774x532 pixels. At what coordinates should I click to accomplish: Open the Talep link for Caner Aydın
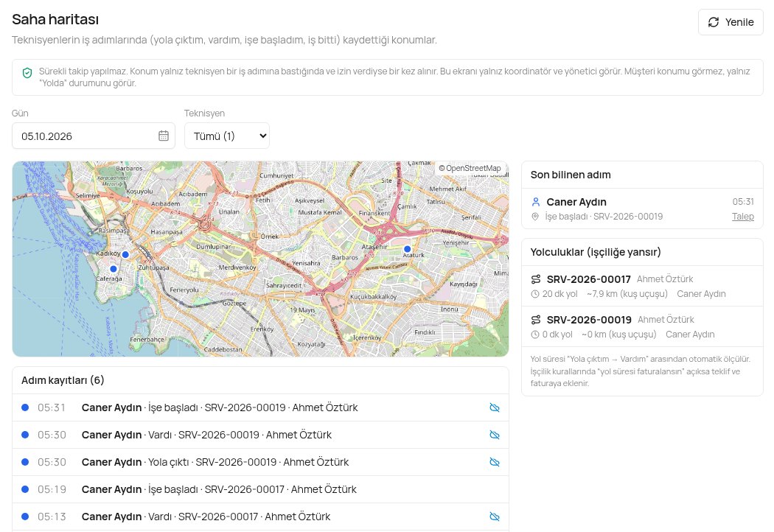click(x=743, y=216)
